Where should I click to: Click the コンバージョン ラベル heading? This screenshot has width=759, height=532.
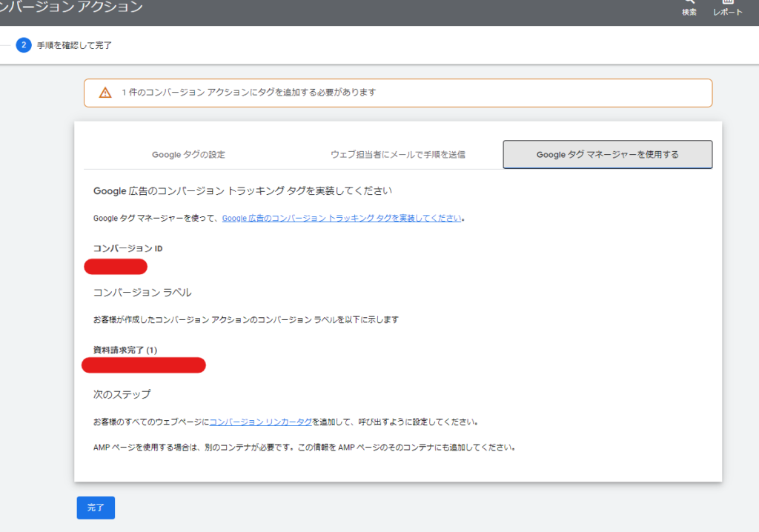(142, 293)
